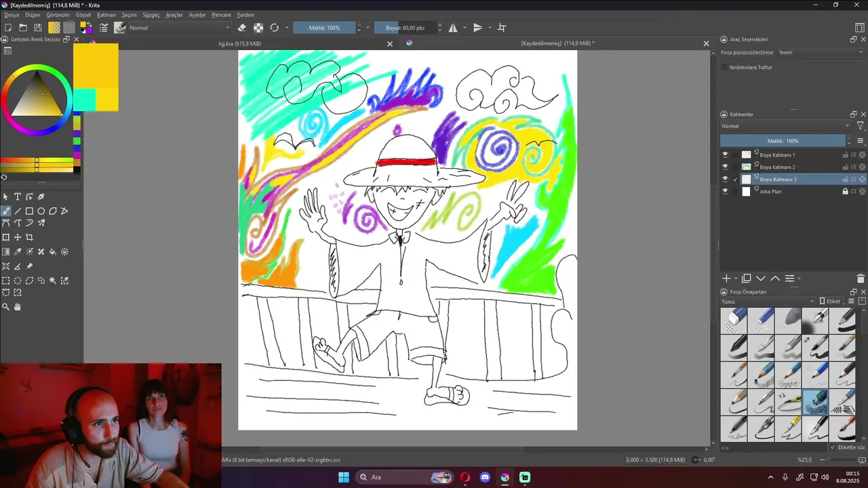Open Fırça pürüzsüzleştirme Temel dropdown
This screenshot has width=868, height=488.
[821, 52]
